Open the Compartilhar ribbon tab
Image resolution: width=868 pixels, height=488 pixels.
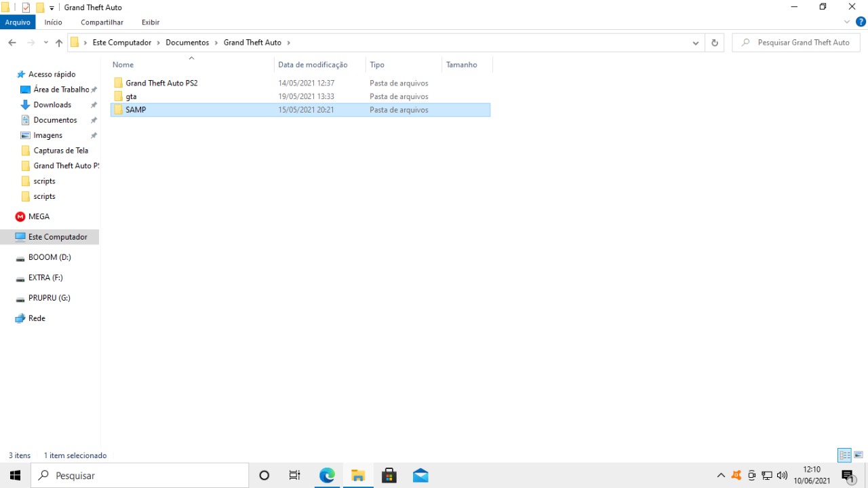point(102,22)
